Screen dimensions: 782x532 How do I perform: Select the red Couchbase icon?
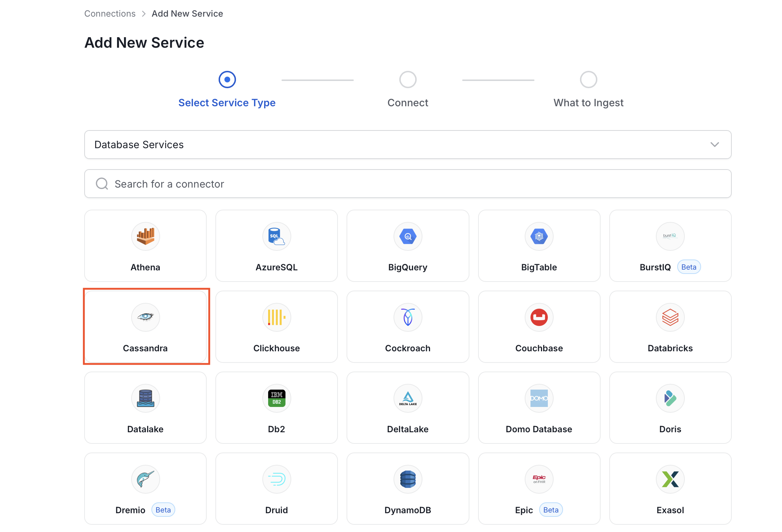tap(539, 317)
